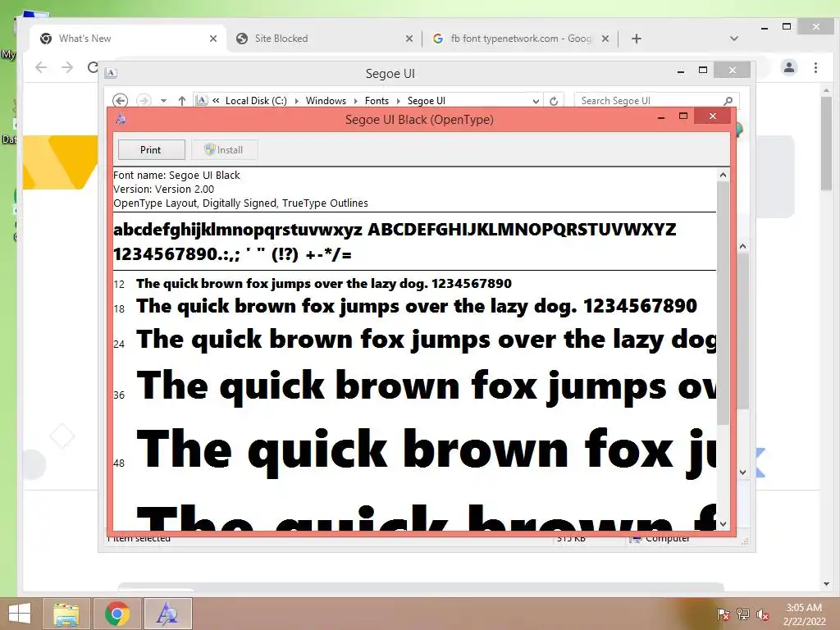Go back in the Segoe UI explorer window
The height and width of the screenshot is (630, 840).
120,101
